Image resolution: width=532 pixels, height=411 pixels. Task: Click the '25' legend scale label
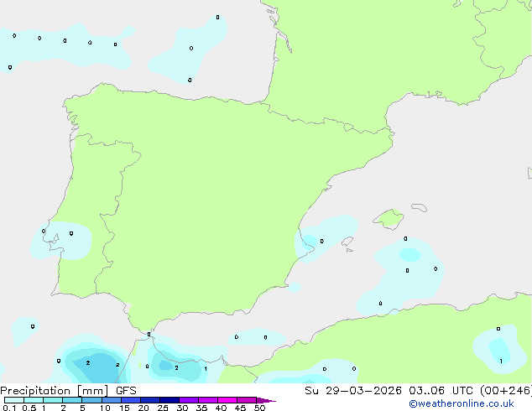click(x=163, y=408)
